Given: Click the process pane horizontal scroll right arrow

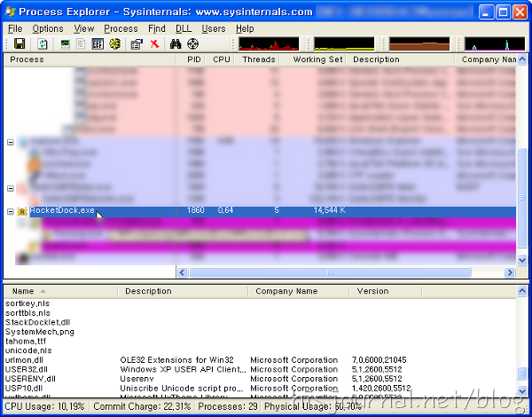Looking at the screenshot, I should tap(510, 272).
